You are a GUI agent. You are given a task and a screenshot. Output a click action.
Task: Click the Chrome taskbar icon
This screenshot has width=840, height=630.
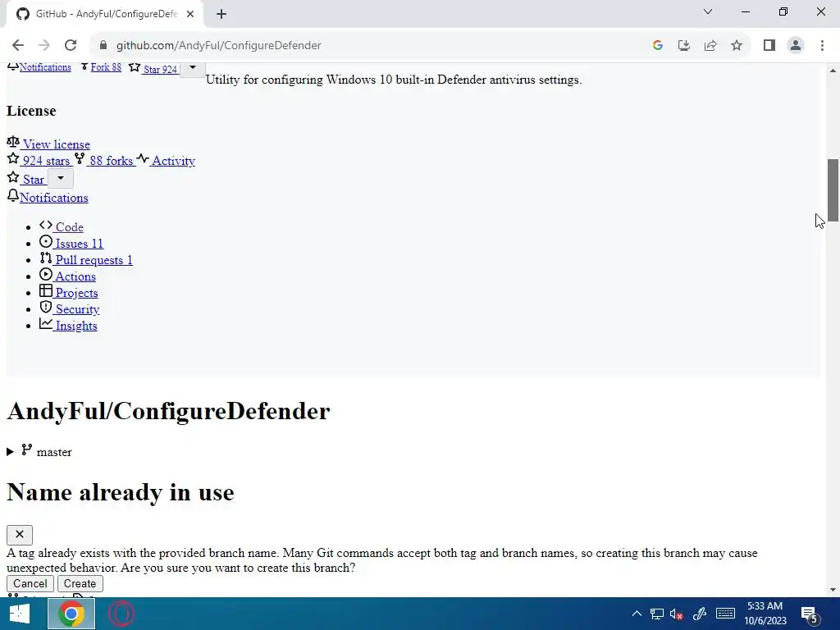tap(71, 614)
